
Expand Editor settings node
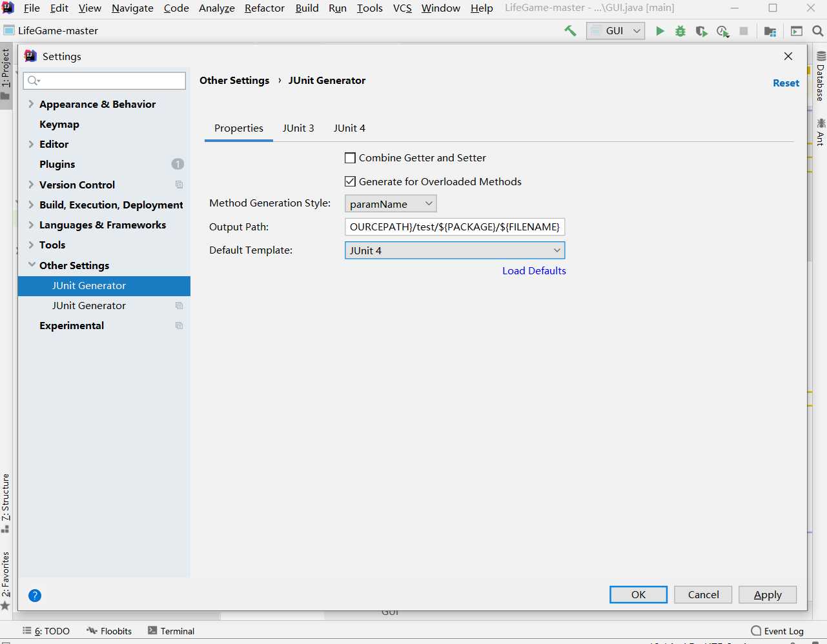[x=31, y=144]
